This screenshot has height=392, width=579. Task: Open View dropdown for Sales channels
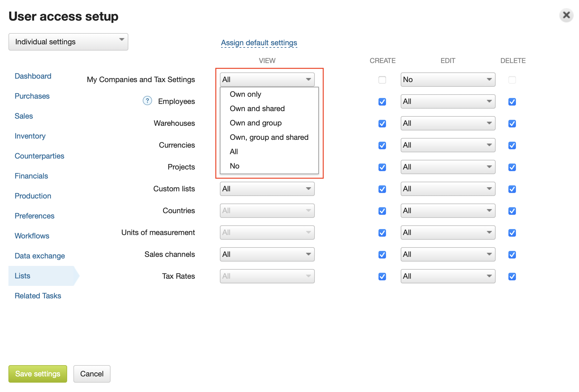pos(267,254)
